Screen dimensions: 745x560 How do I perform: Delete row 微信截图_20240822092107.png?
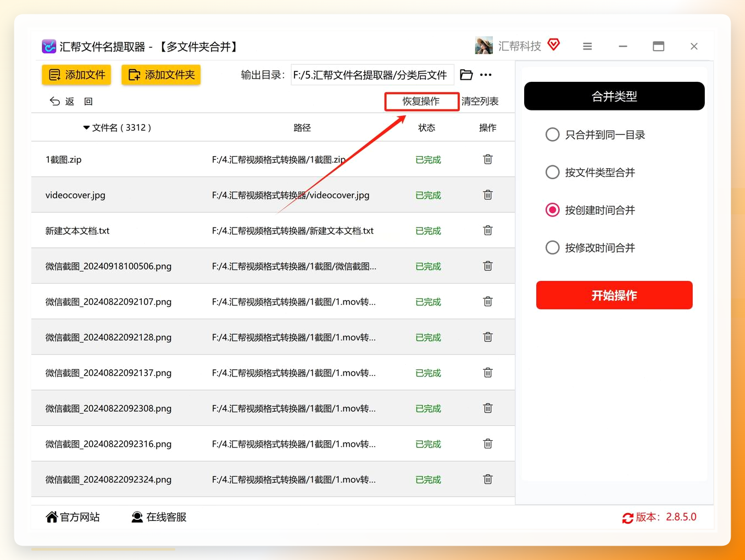[x=487, y=302]
